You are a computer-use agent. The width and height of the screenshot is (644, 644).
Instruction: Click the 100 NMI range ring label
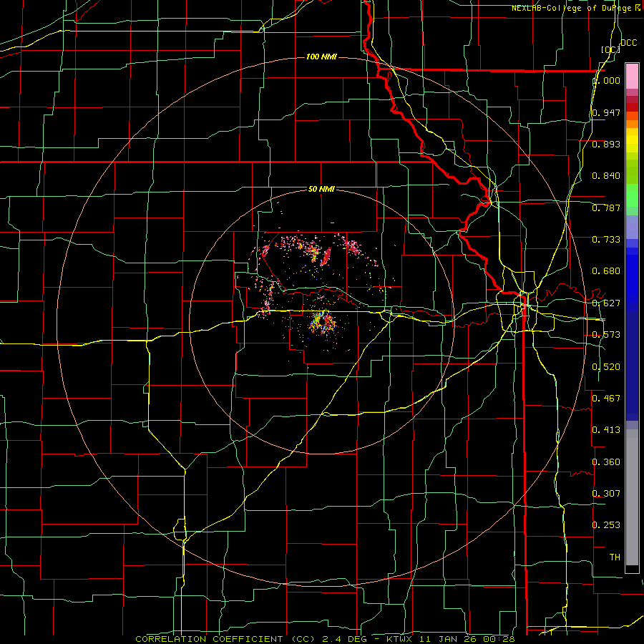tap(321, 57)
